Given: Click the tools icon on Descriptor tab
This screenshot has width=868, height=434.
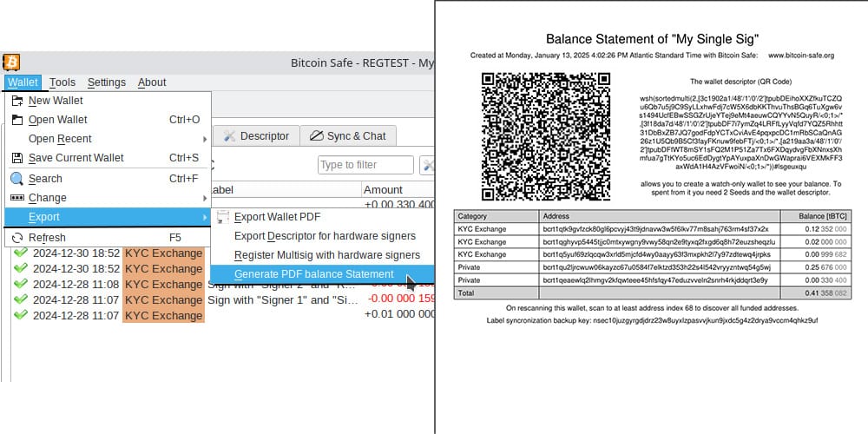Looking at the screenshot, I should click(229, 136).
